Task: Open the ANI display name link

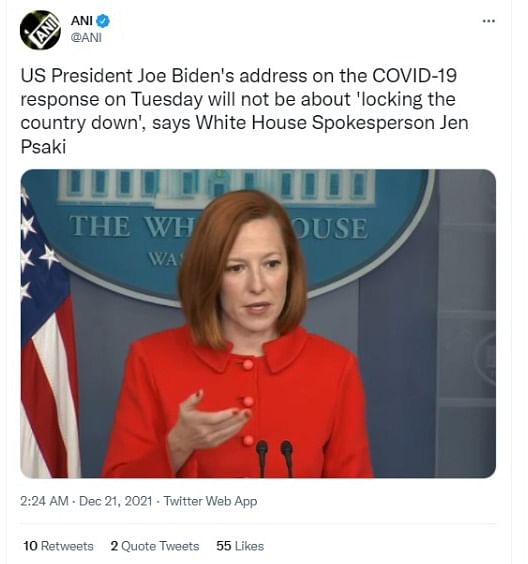Action: (82, 21)
